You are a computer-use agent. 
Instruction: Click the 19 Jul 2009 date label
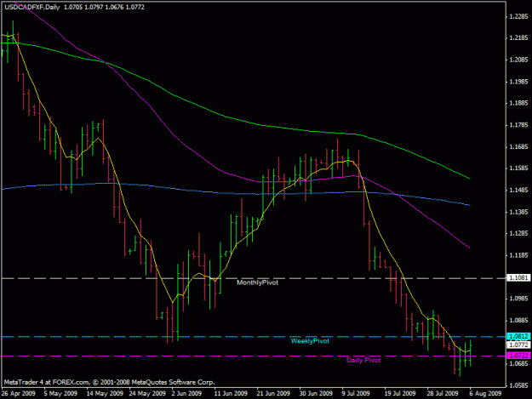tap(400, 394)
